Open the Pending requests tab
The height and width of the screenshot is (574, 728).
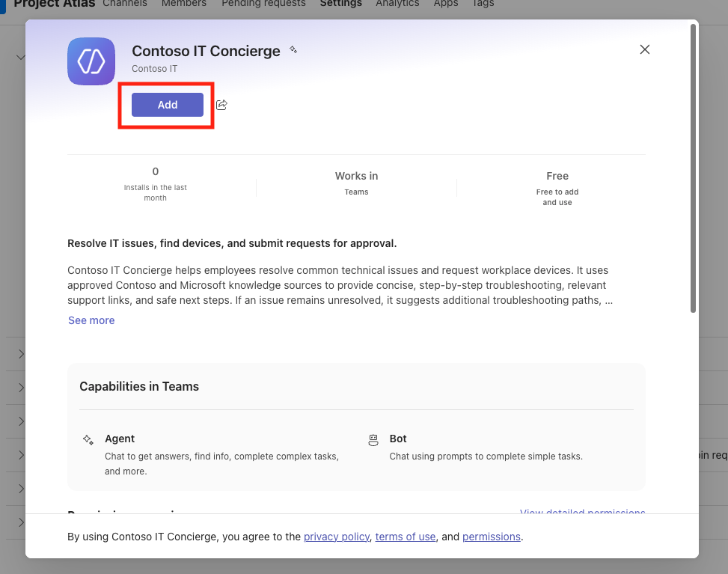(x=263, y=3)
